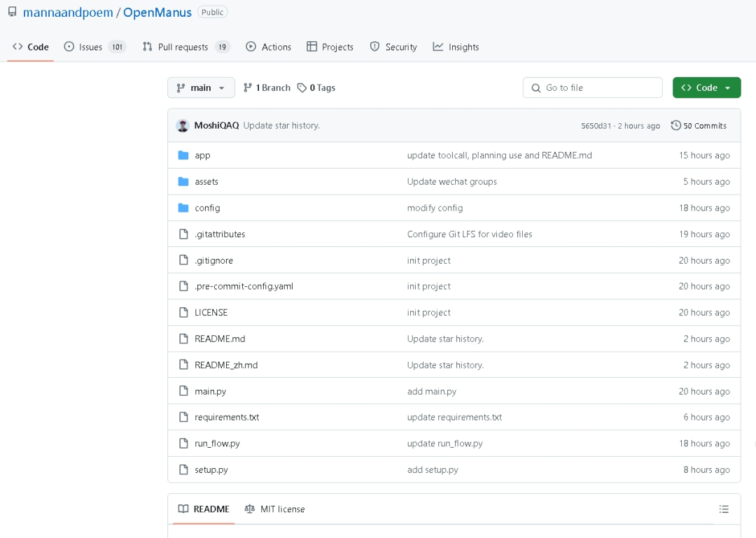The image size is (756, 538).
Task: Click MoshiQAQ's avatar image
Action: point(183,125)
